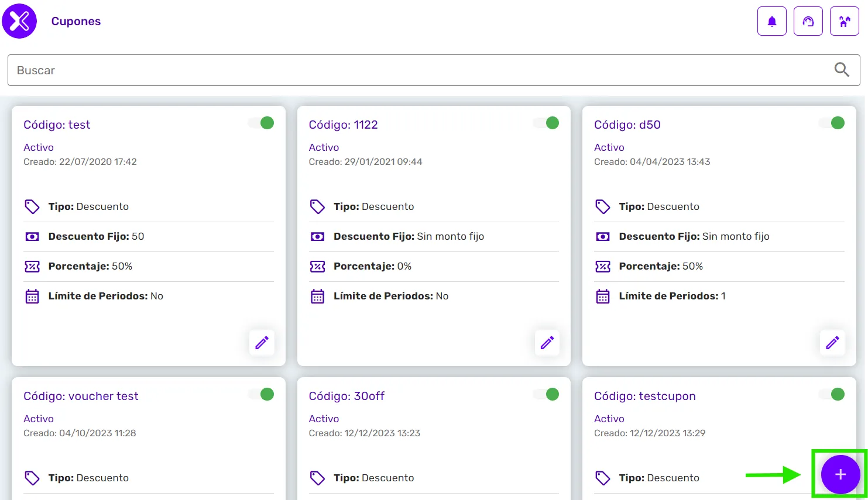
Task: Edit coupon 'd50' using pencil icon
Action: (x=832, y=342)
